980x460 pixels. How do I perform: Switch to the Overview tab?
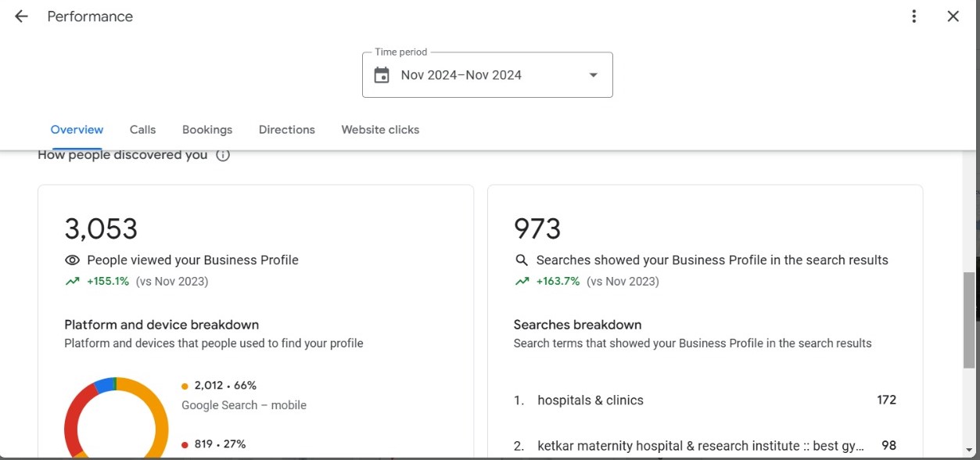tap(77, 130)
